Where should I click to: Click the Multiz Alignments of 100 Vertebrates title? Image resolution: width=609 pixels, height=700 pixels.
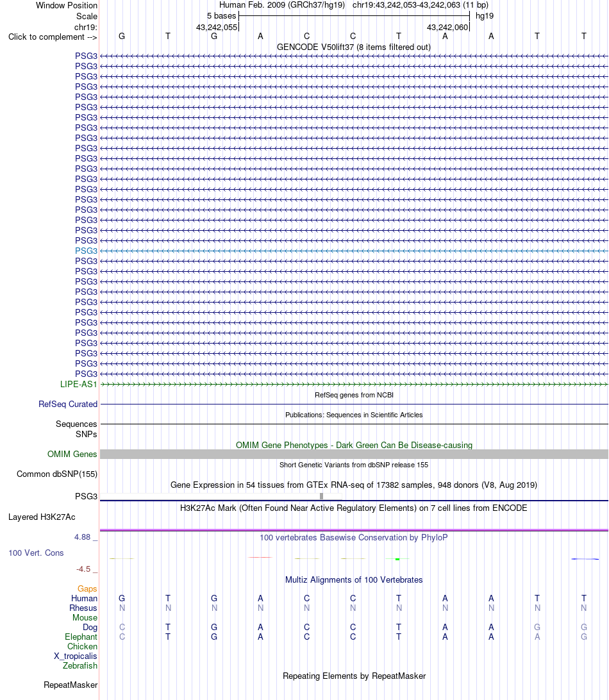(x=354, y=580)
